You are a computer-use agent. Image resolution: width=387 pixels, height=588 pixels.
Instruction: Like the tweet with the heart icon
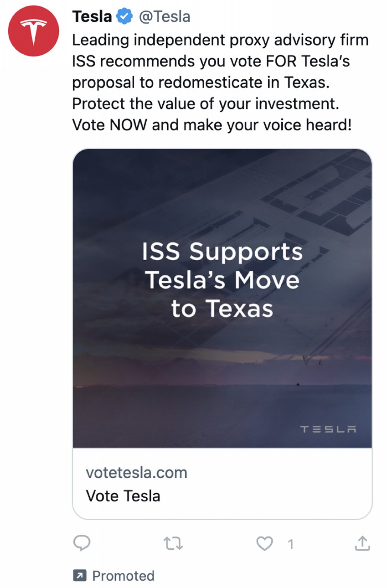(x=264, y=543)
